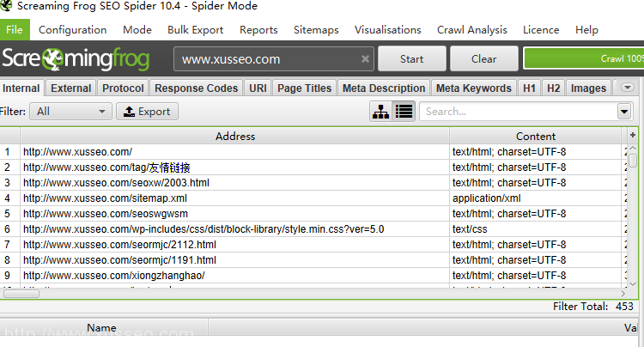The width and height of the screenshot is (644, 347).
Task: Open the Filter All dropdown
Action: point(70,112)
